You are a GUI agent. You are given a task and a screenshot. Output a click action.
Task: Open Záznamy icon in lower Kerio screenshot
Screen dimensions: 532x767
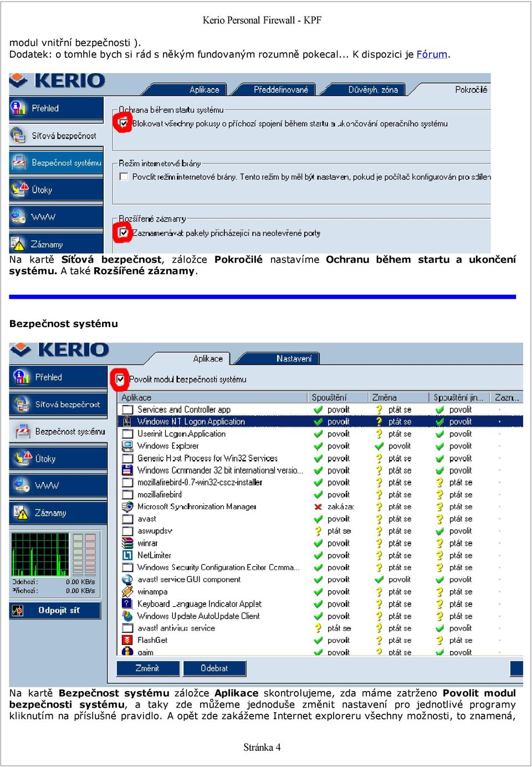[21, 513]
